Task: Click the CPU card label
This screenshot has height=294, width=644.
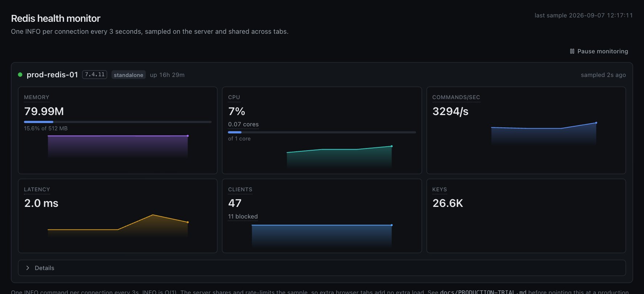Action: [234, 97]
